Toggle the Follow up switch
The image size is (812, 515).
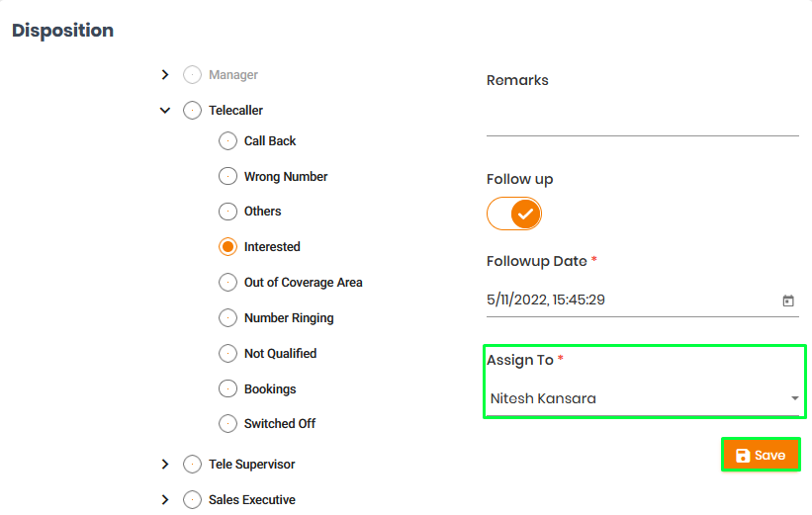point(514,214)
